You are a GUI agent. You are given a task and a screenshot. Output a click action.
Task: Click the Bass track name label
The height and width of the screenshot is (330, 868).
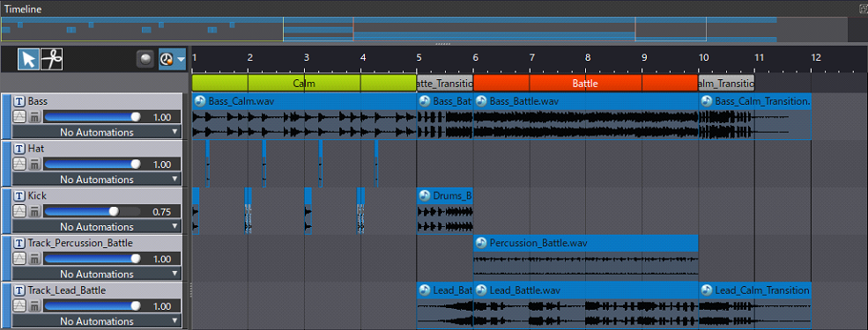tap(38, 102)
